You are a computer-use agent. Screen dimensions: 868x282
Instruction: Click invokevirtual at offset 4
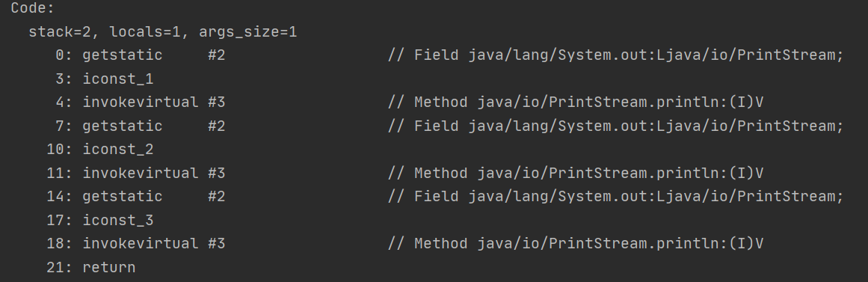coord(140,102)
